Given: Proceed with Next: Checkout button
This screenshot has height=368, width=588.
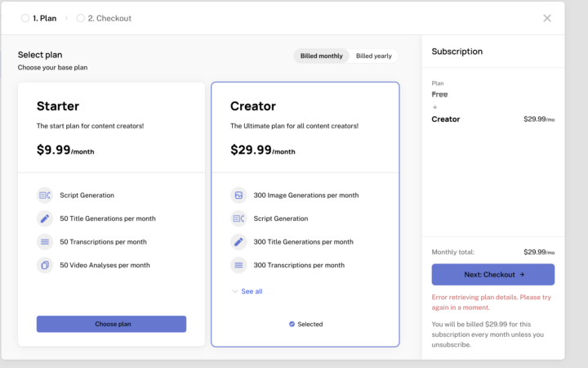Looking at the screenshot, I should pyautogui.click(x=493, y=275).
